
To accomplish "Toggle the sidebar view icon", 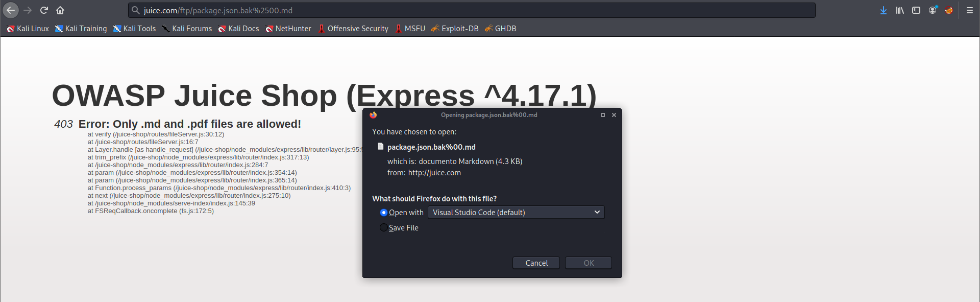I will pos(916,10).
